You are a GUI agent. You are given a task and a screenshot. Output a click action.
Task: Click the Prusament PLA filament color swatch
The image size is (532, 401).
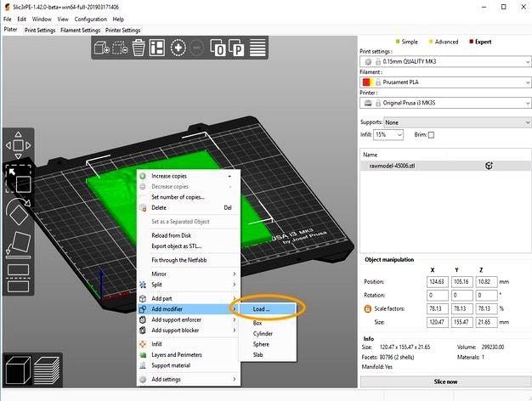point(367,82)
